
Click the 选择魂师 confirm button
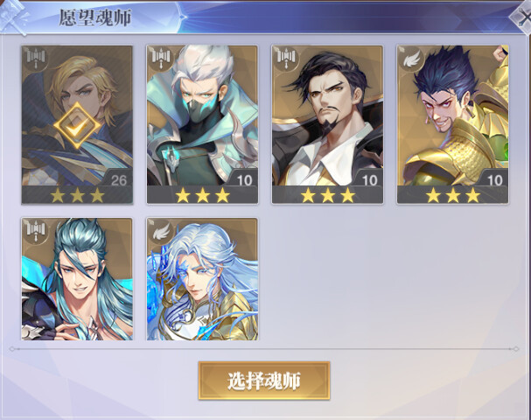coord(264,381)
